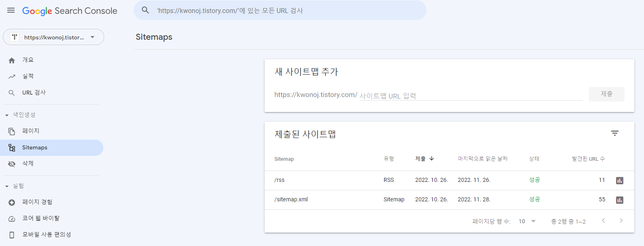
Task: Click the 2022. 11. 26. last-read date
Action: pos(474,180)
